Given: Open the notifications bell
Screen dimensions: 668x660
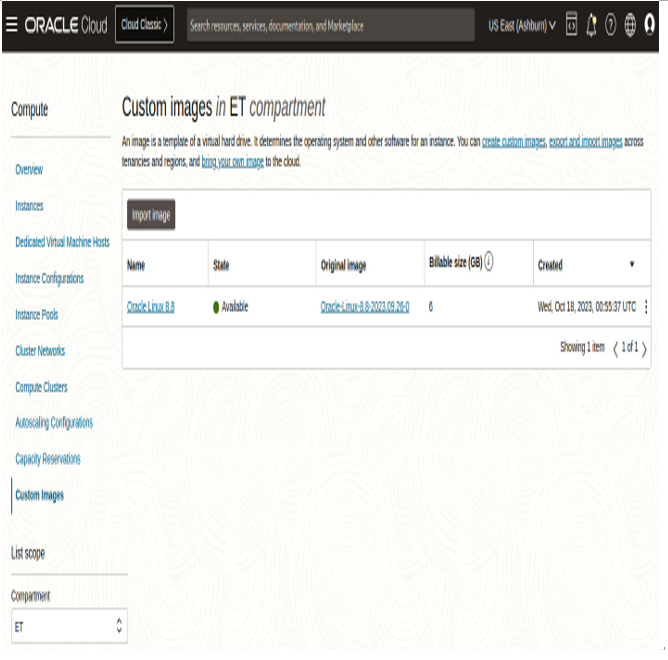Looking at the screenshot, I should point(591,25).
